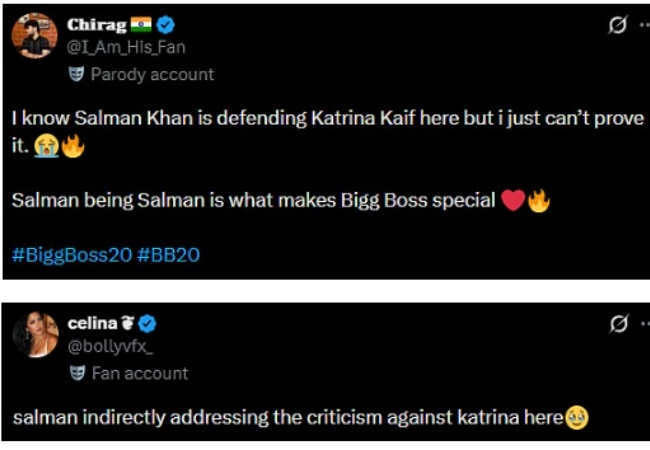Image resolution: width=650 pixels, height=450 pixels.
Task: Click the celina display name
Action: pos(92,324)
